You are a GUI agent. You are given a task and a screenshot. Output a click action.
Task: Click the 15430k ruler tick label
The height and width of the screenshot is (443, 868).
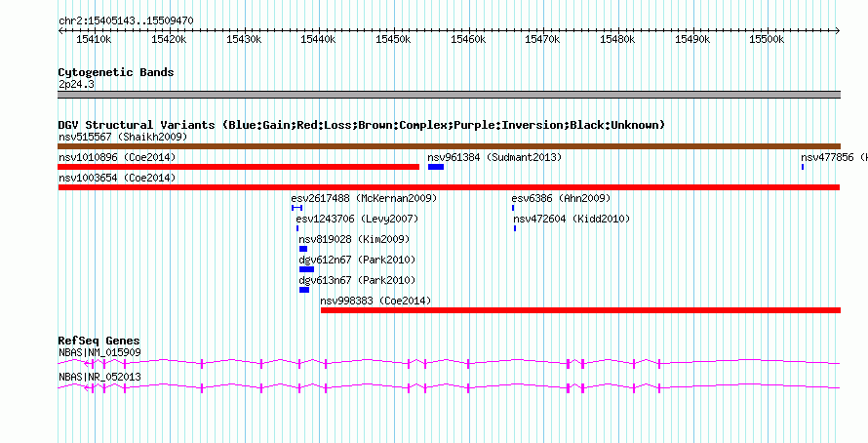click(x=244, y=40)
